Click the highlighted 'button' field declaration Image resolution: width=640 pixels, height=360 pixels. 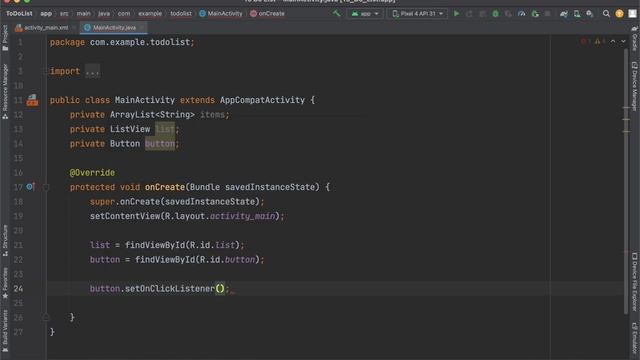[160, 144]
